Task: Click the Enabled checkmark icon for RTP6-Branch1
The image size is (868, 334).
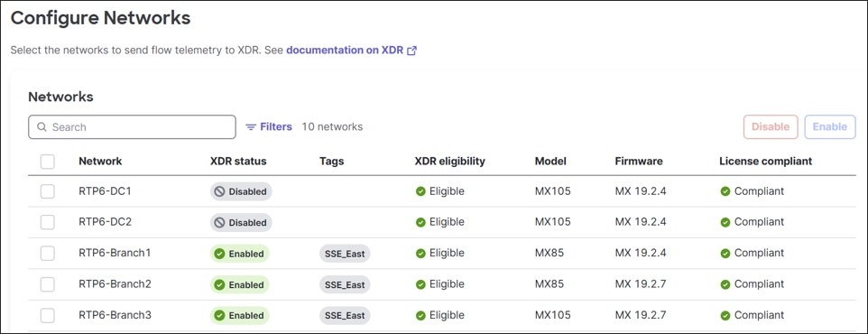Action: coord(220,254)
